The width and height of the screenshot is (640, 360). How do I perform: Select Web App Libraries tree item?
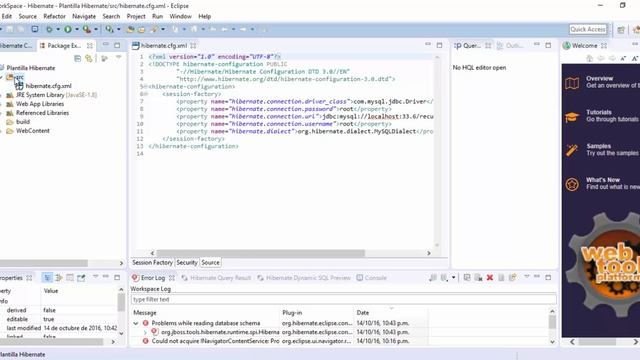point(40,104)
